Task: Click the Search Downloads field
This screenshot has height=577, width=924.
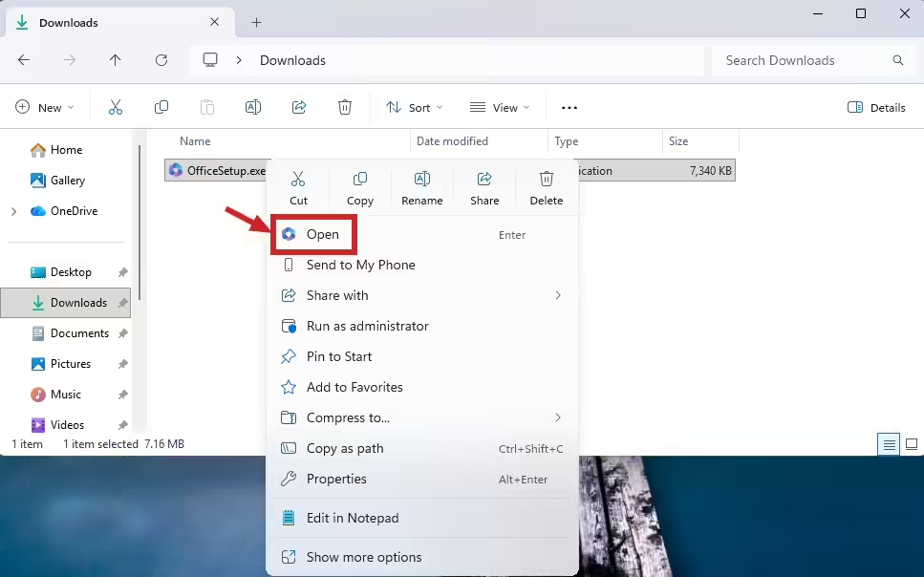Action: [x=803, y=60]
